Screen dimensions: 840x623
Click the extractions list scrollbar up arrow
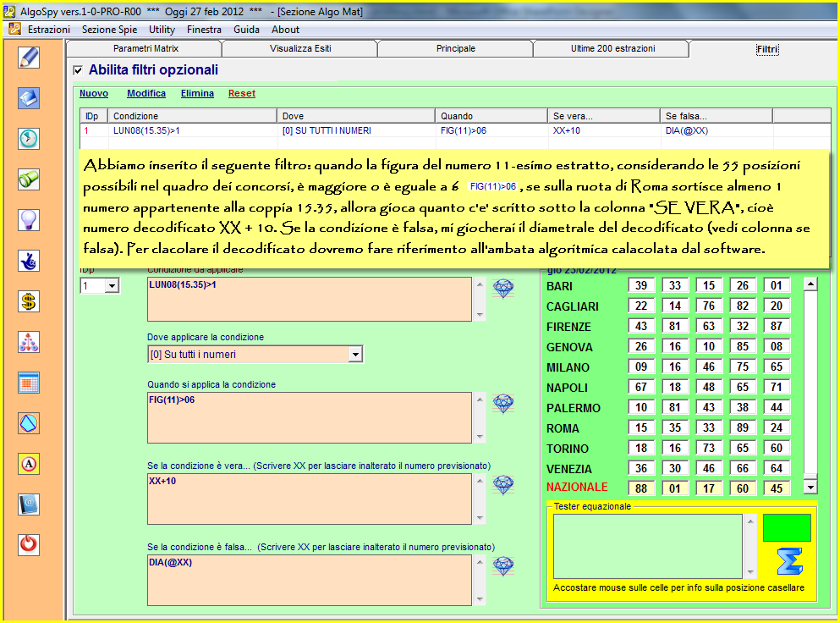click(x=810, y=284)
